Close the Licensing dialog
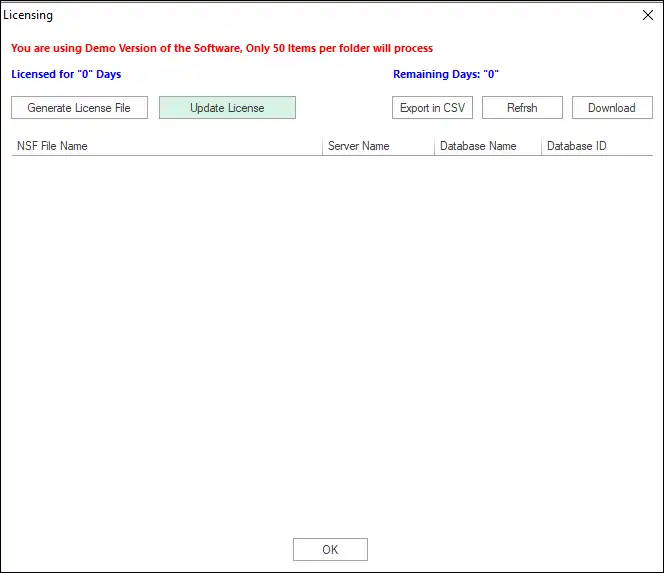The width and height of the screenshot is (664, 573). (x=647, y=15)
